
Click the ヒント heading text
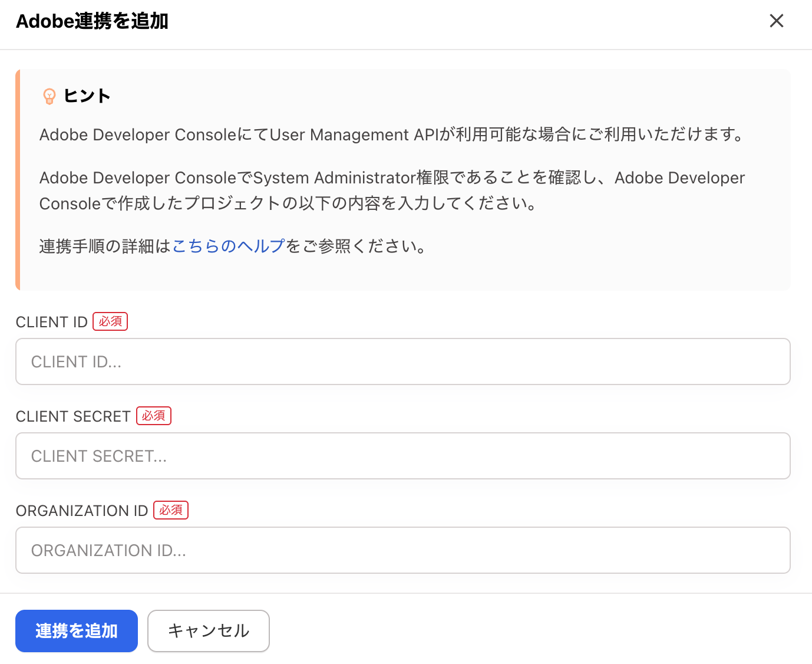tap(87, 96)
